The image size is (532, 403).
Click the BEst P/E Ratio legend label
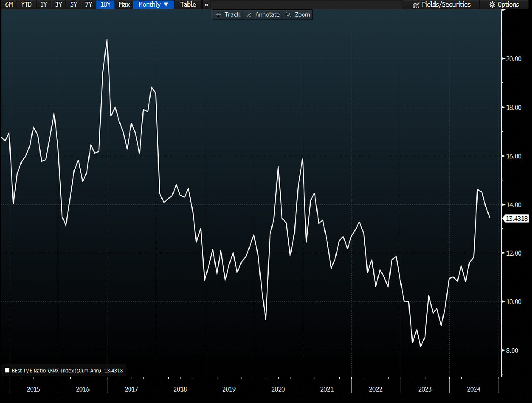coord(57,371)
